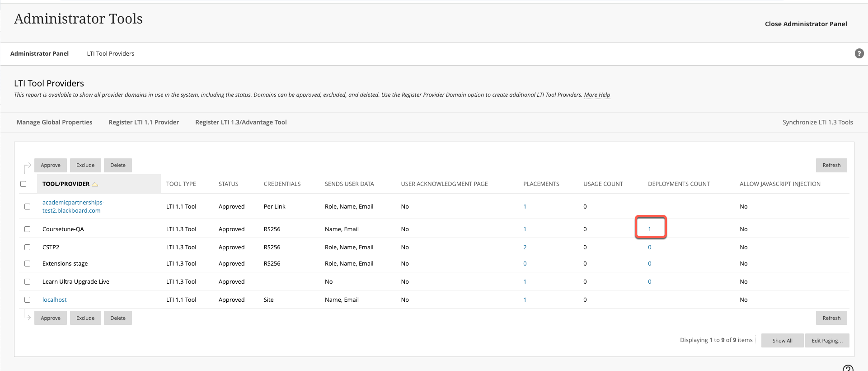Open Coursetune-QA placements count link

[x=525, y=229]
